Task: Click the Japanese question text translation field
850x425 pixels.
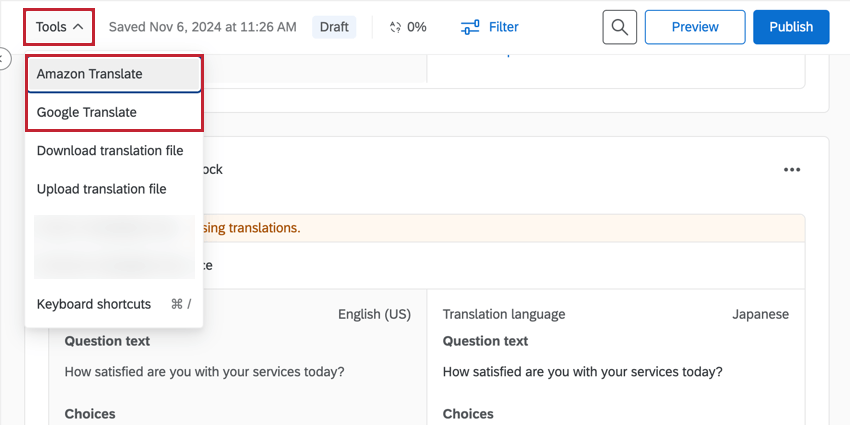Action: [x=582, y=372]
